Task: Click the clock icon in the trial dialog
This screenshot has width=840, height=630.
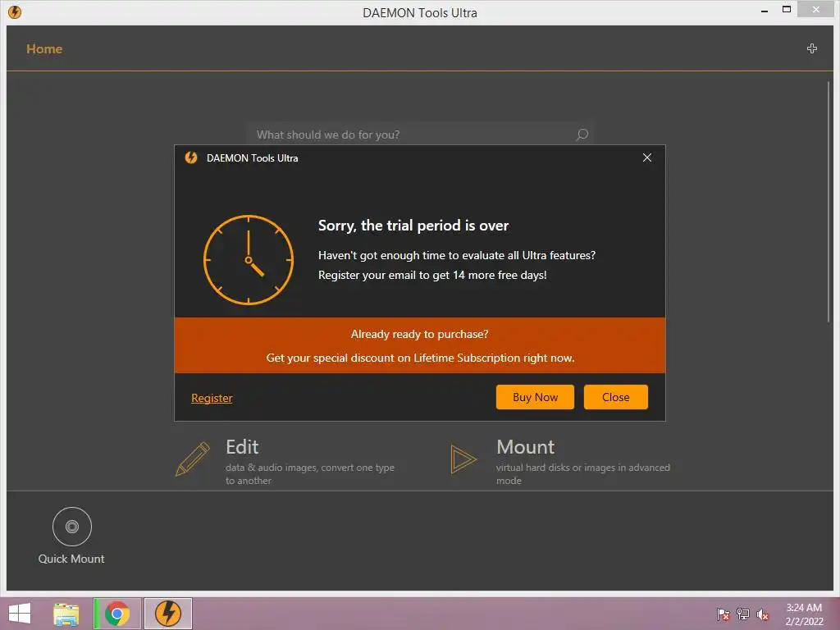Action: tap(248, 260)
